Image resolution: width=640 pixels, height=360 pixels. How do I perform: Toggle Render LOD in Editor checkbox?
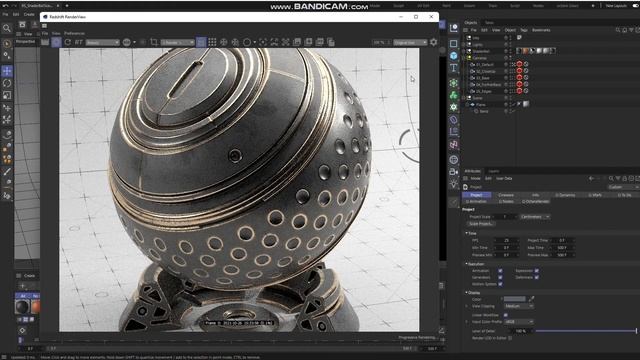[x=510, y=338]
